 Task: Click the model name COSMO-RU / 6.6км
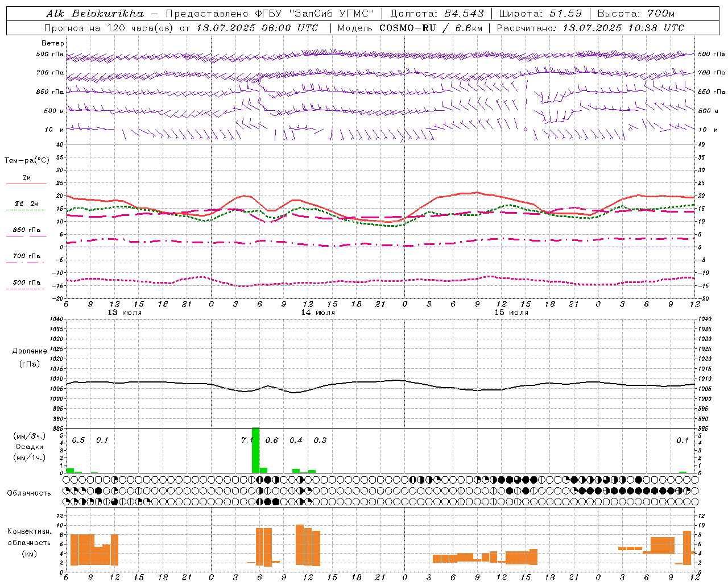(431, 27)
